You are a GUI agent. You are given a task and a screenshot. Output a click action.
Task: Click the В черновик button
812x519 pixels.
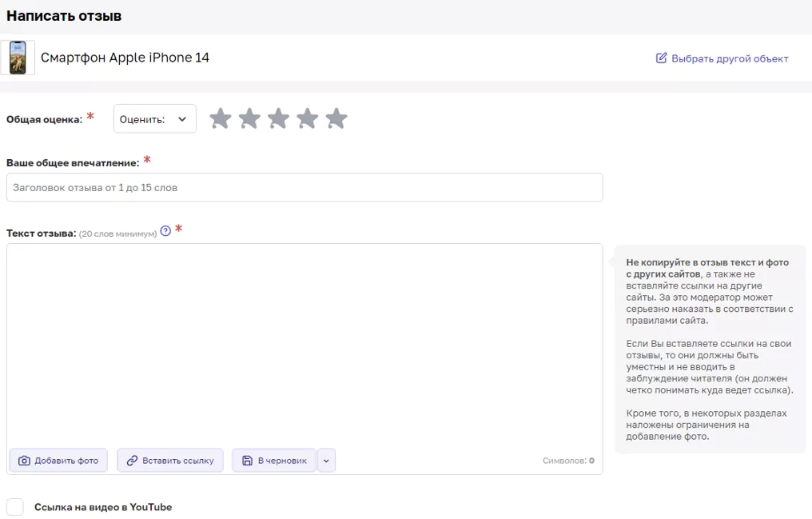coord(274,461)
